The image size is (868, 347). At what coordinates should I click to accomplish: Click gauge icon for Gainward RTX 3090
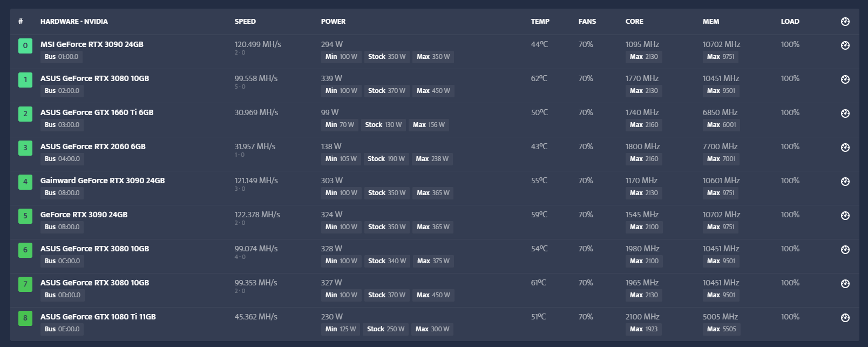pos(845,182)
